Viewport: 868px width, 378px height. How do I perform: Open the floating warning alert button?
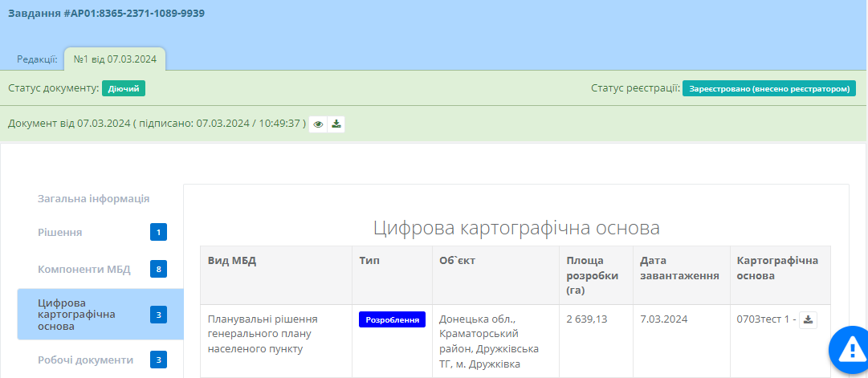click(x=849, y=349)
